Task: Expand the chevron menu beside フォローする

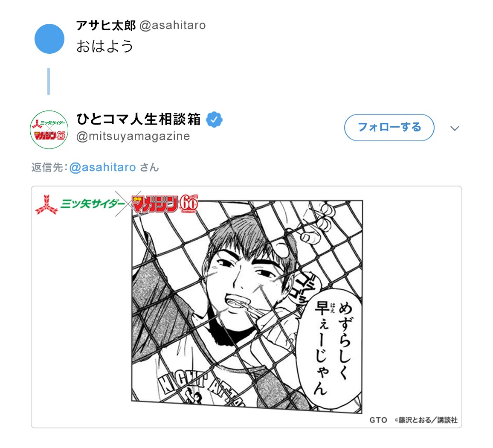Action: pyautogui.click(x=455, y=128)
